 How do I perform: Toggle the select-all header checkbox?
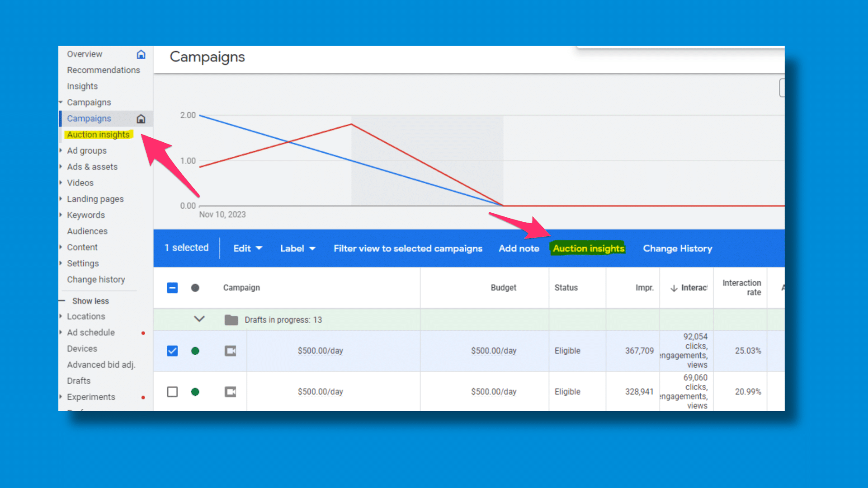pos(172,288)
